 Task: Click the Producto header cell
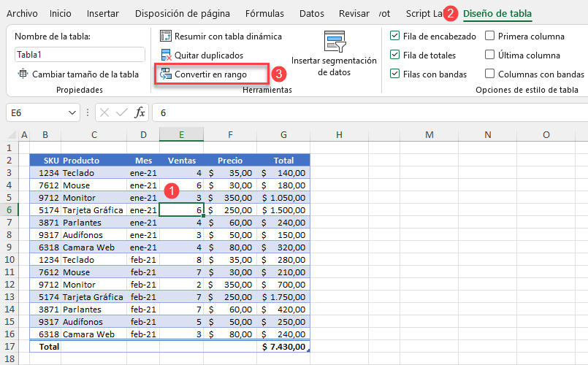click(x=93, y=161)
